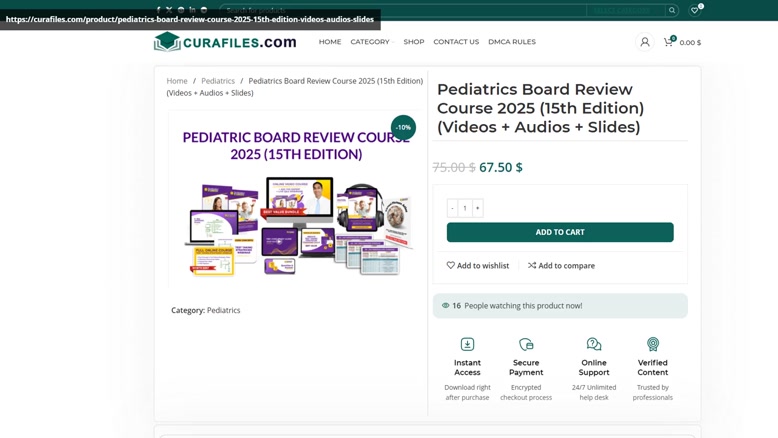The image size is (778, 438).
Task: Click the Secure Payment wallet icon
Action: [526, 344]
